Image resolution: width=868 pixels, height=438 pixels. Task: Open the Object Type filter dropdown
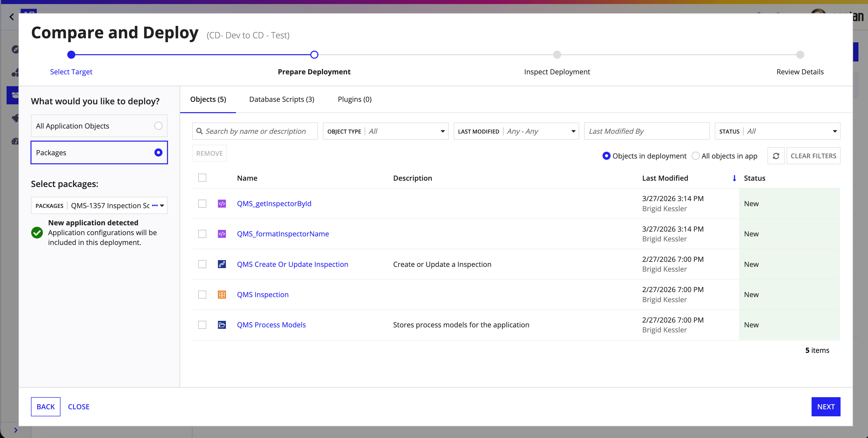(x=385, y=131)
